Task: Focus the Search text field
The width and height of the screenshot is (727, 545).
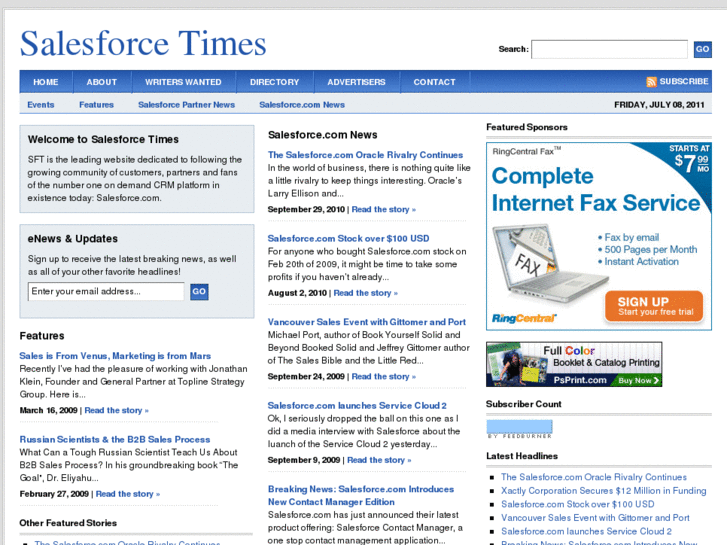Action: click(x=609, y=49)
